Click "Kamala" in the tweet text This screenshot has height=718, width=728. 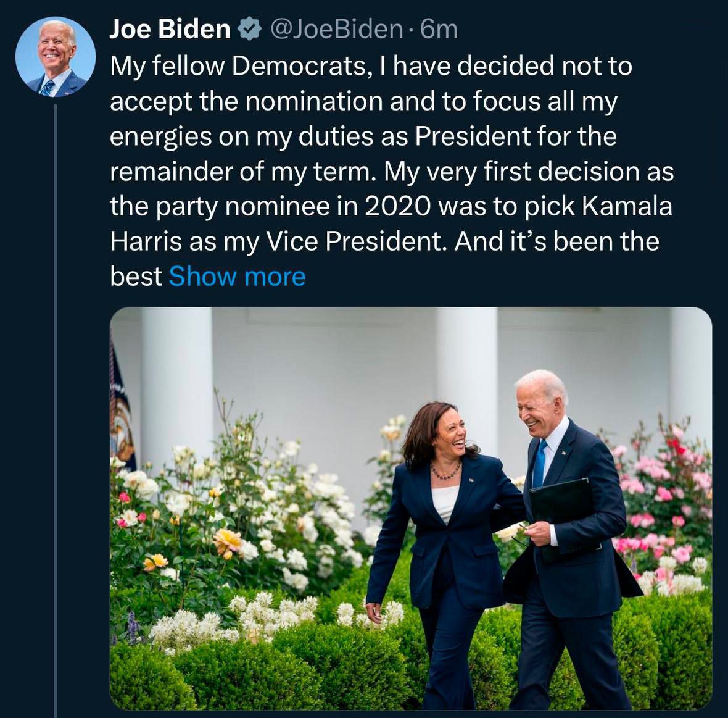[627, 206]
